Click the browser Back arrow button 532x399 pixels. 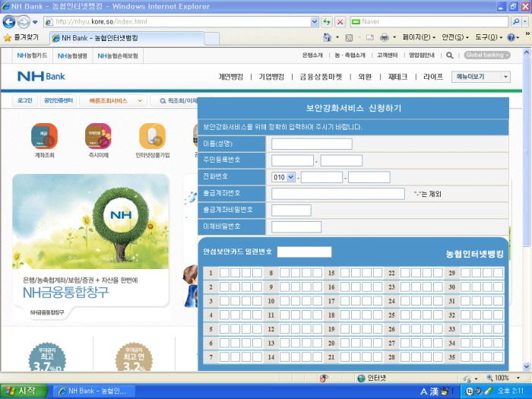tap(9, 22)
